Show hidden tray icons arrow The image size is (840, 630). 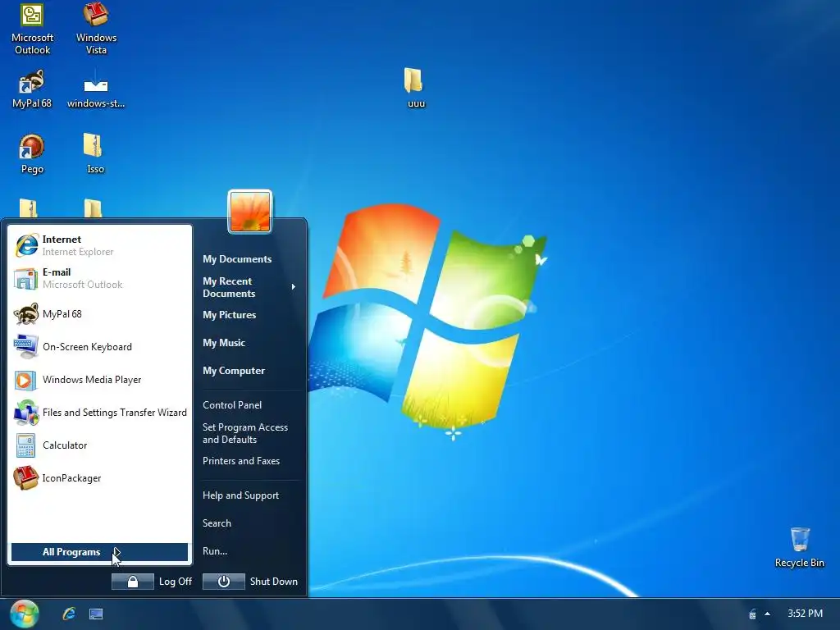767,614
